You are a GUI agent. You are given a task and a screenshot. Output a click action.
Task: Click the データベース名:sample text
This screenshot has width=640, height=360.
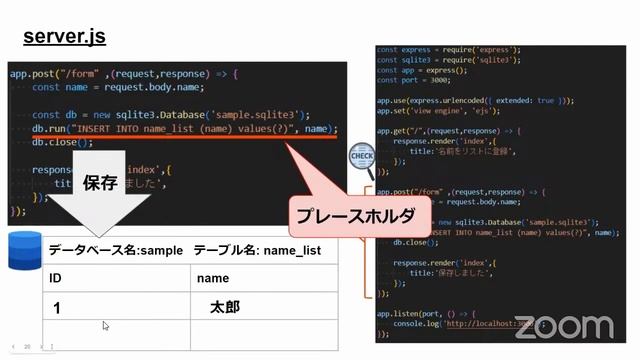click(116, 250)
